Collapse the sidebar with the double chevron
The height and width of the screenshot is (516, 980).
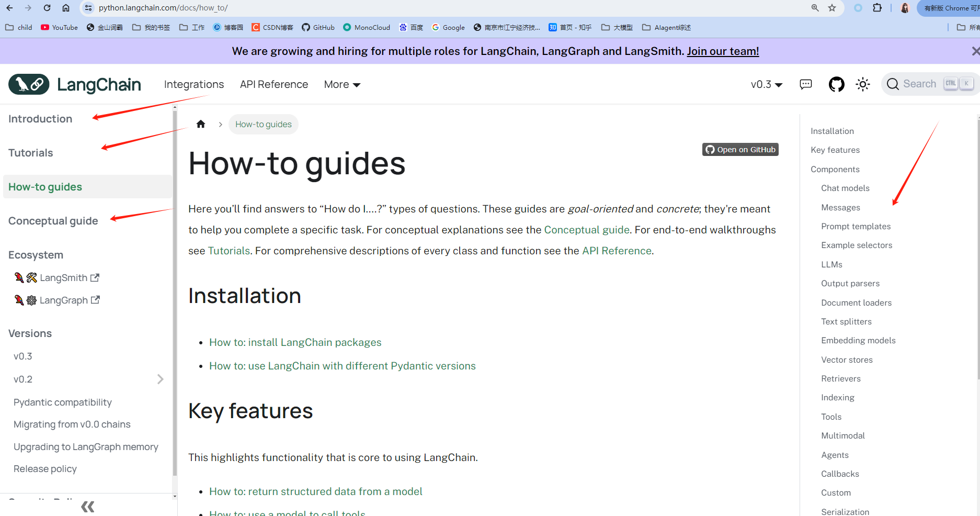(88, 507)
